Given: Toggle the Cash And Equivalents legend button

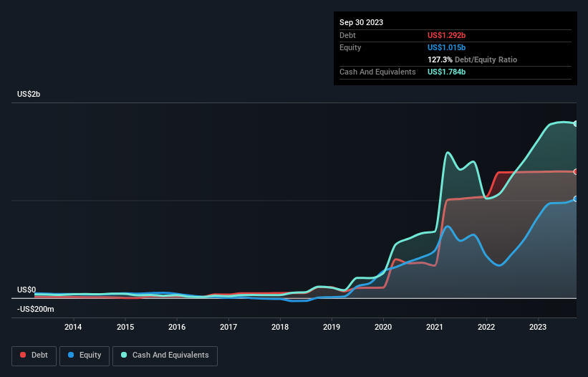Looking at the screenshot, I should click(x=165, y=355).
